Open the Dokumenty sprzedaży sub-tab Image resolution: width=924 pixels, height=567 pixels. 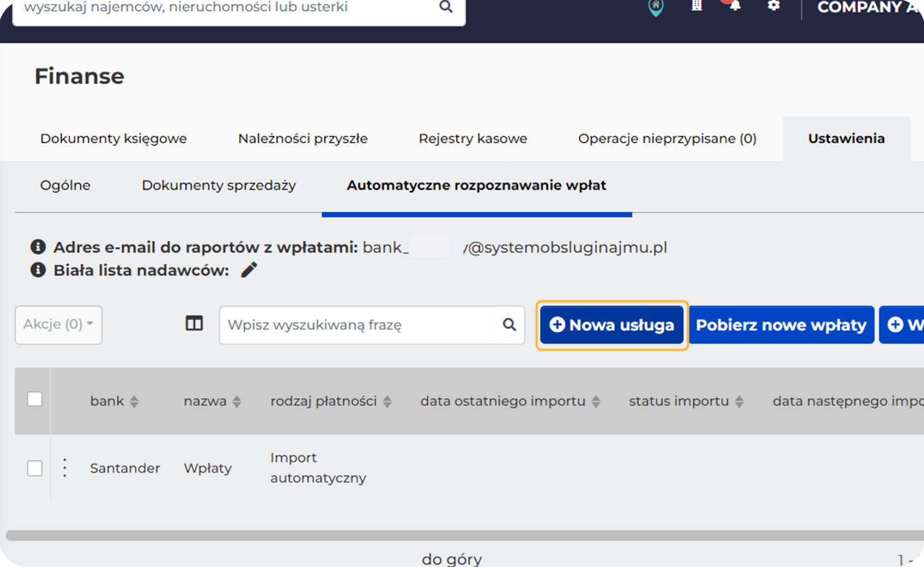tap(219, 185)
